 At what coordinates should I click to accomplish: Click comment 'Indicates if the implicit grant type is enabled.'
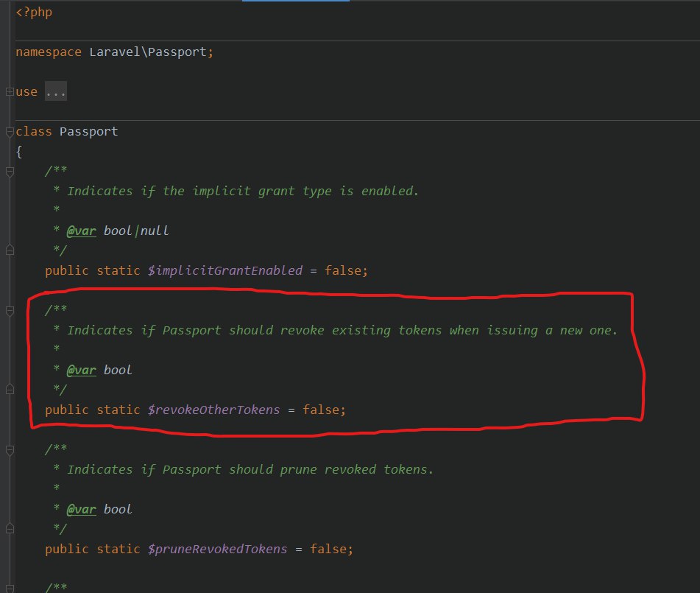[x=243, y=192]
